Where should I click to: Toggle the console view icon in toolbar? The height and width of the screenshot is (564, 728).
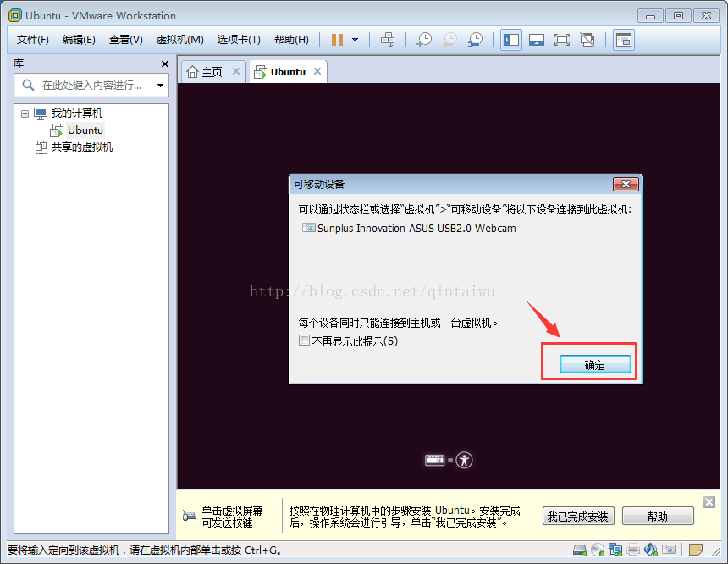click(624, 40)
